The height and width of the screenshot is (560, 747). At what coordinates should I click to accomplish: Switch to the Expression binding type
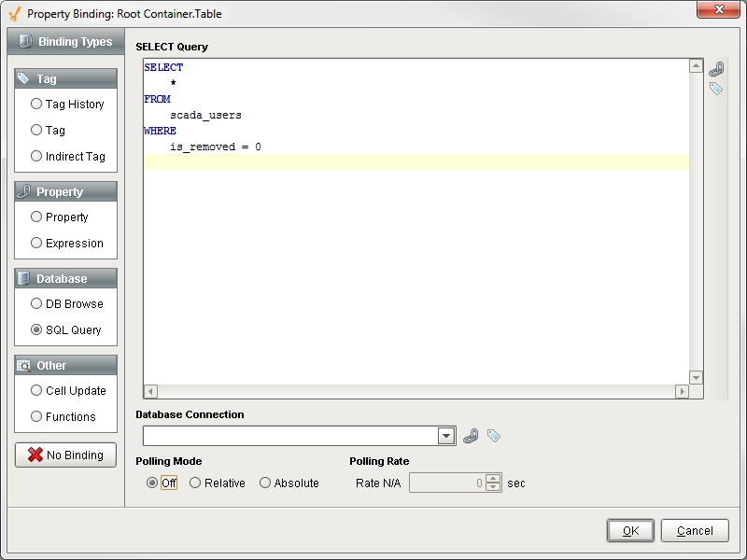click(x=35, y=243)
